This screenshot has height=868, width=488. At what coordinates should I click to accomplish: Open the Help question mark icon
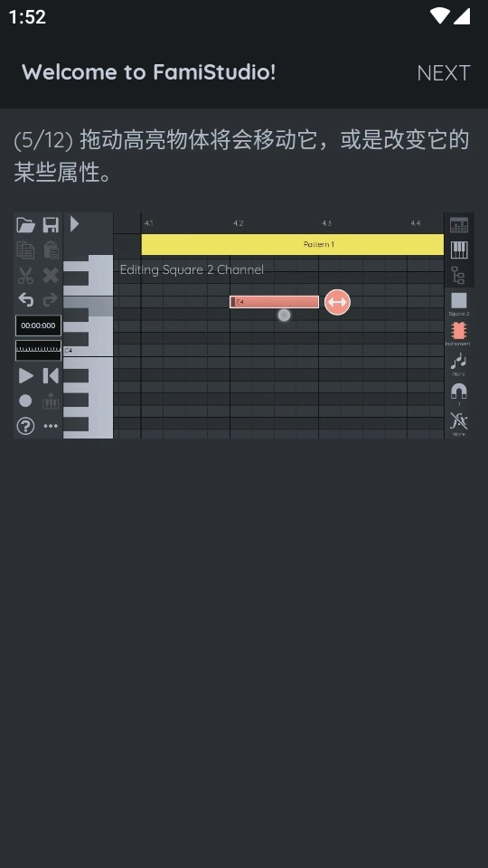click(25, 426)
